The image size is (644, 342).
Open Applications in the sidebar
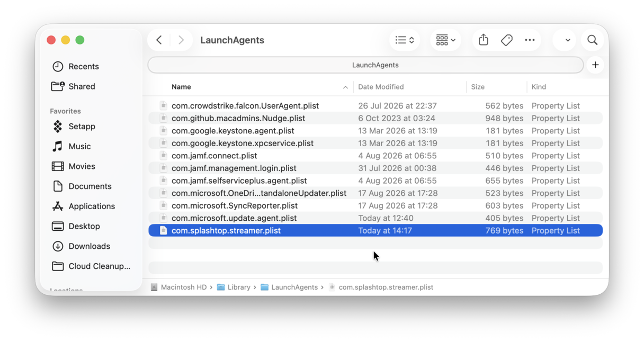coord(91,206)
